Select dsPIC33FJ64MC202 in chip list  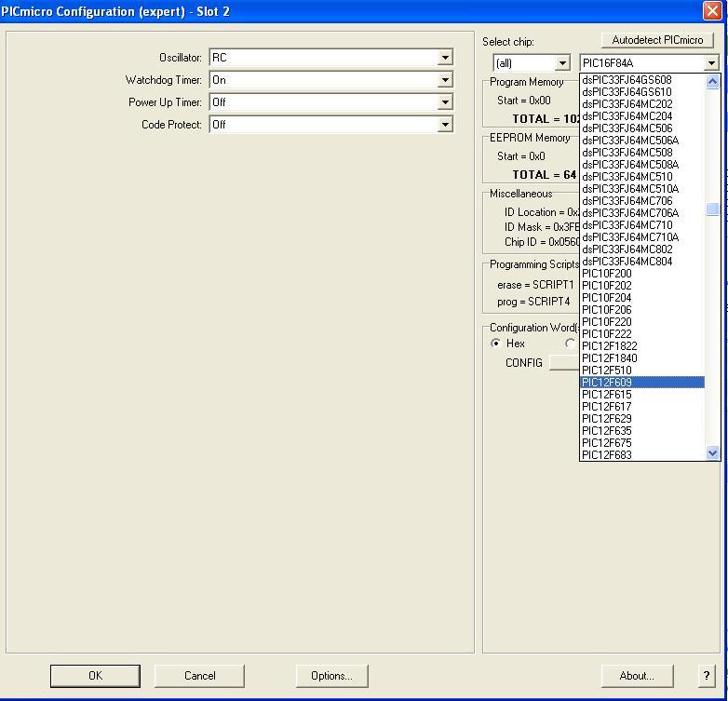642,104
